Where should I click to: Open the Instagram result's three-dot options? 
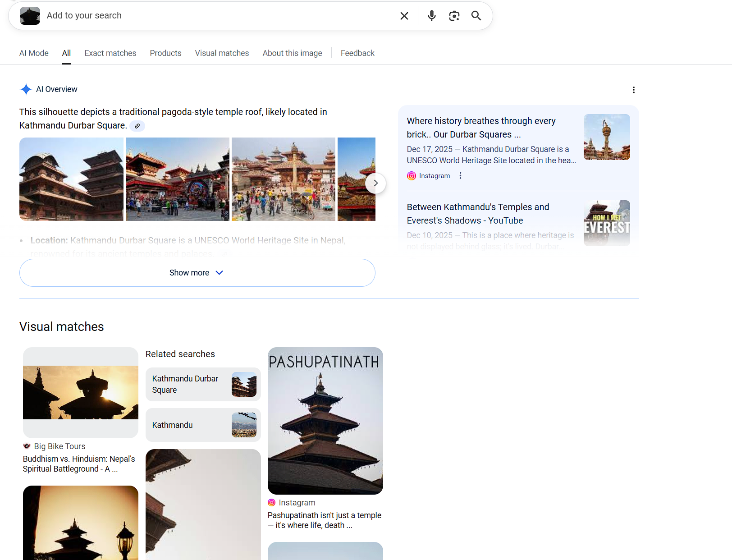460,176
